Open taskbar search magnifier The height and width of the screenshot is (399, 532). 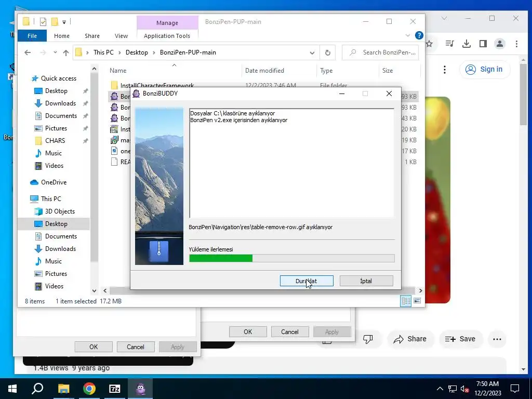(x=37, y=389)
